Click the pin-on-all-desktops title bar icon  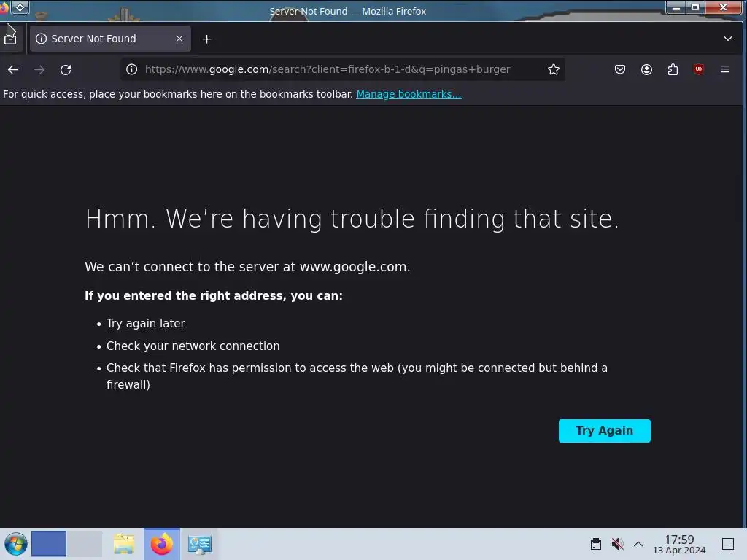pyautogui.click(x=20, y=7)
